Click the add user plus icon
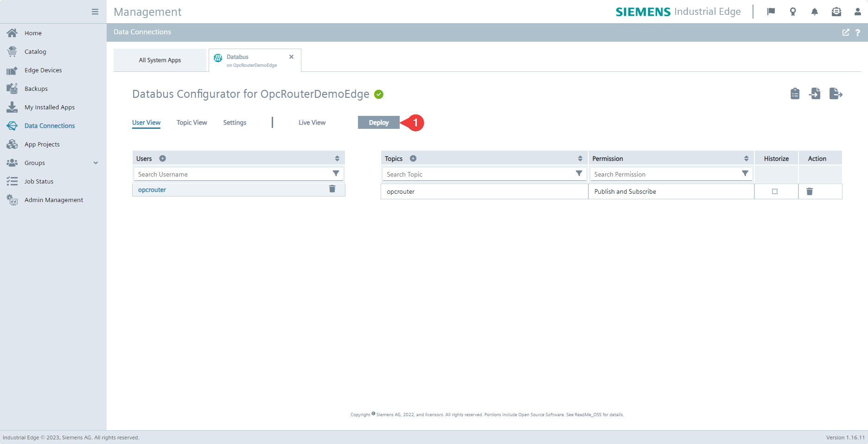Image resolution: width=868 pixels, height=444 pixels. tap(162, 159)
